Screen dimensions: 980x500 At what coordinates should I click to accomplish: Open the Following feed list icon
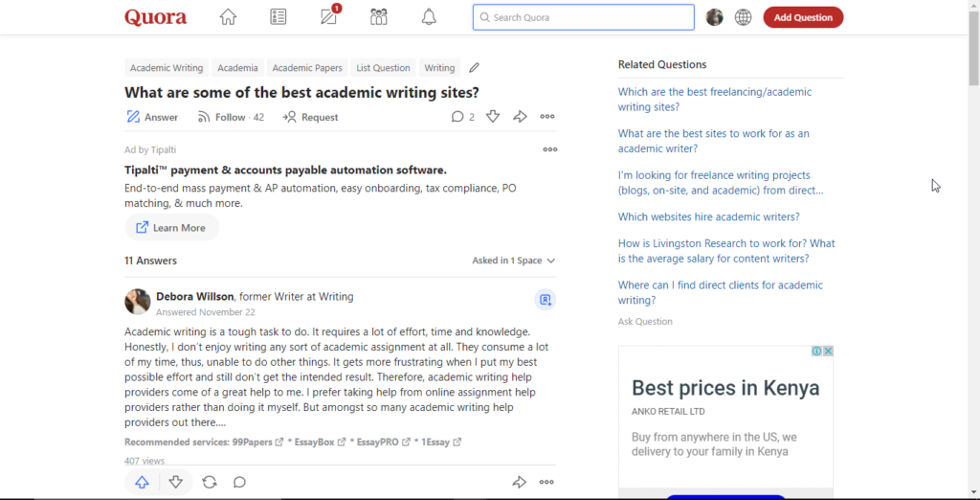(278, 17)
